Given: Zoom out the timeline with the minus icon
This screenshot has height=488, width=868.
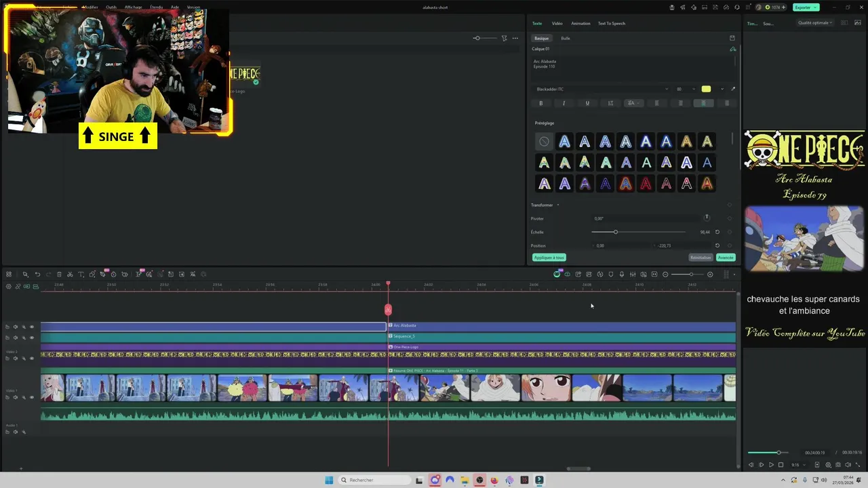Looking at the screenshot, I should [665, 274].
